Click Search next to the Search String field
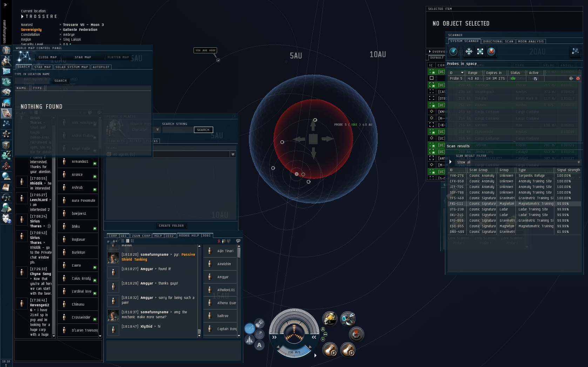The height and width of the screenshot is (367, 588). click(x=203, y=130)
